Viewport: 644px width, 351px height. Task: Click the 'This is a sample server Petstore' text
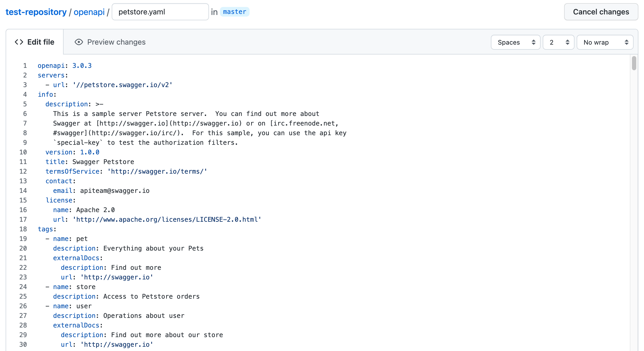click(x=186, y=114)
